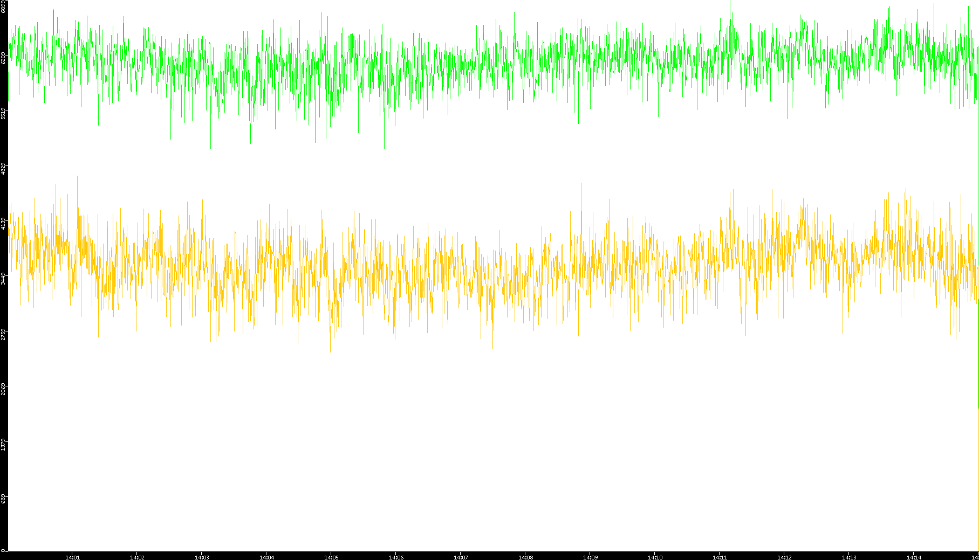Screen dimensions: 979x560
Task: Click the 5519 value axis label
Action: [x=3, y=113]
